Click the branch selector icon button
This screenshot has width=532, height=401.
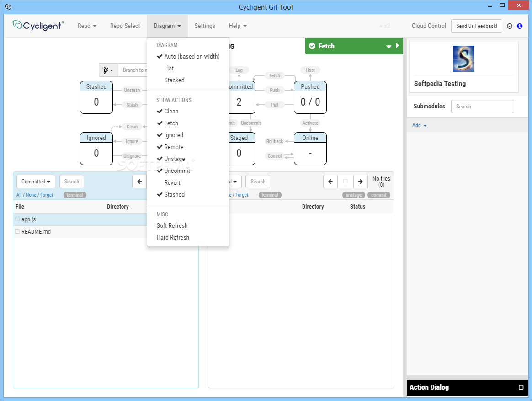click(109, 70)
